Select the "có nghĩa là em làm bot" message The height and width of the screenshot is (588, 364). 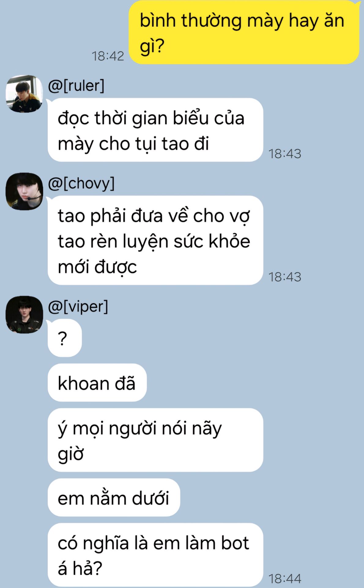tap(155, 555)
